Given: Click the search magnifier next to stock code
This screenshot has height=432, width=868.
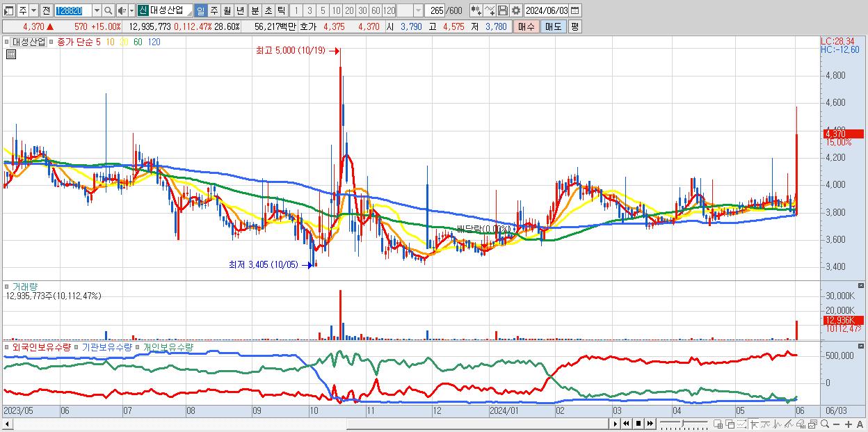Looking at the screenshot, I should (x=108, y=10).
